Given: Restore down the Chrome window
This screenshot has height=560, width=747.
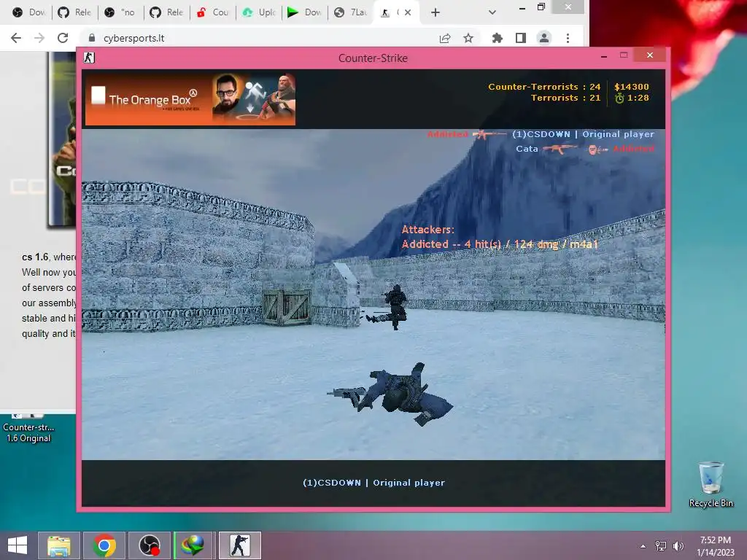Looking at the screenshot, I should coord(541,7).
